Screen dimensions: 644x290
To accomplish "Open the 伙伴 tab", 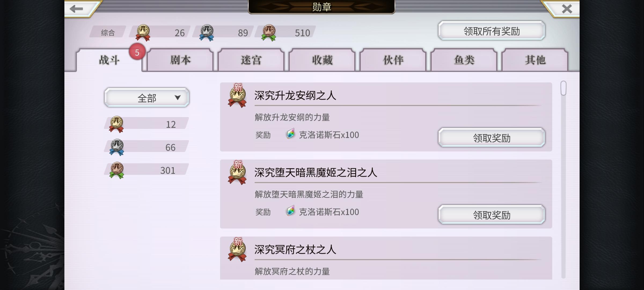I will click(x=393, y=60).
